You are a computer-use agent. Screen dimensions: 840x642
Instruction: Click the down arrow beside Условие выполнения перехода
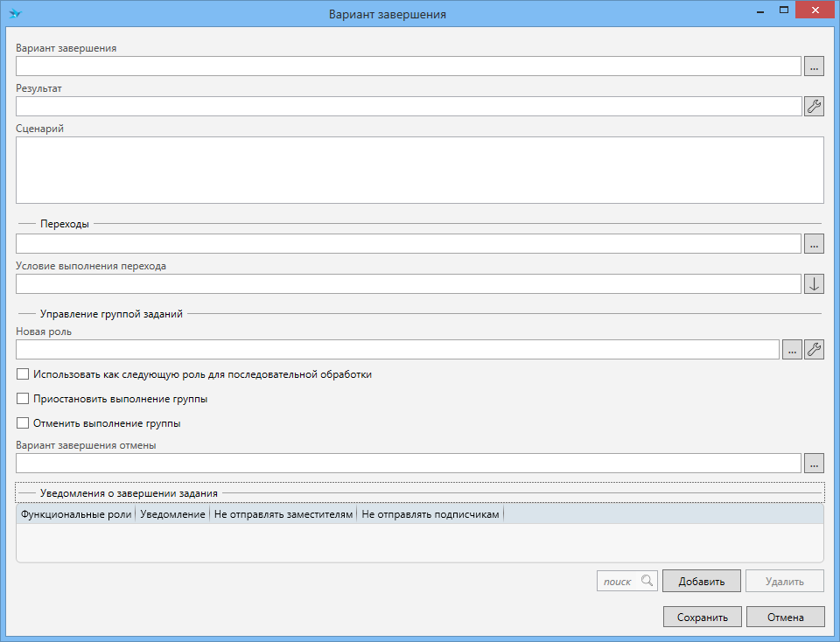(814, 284)
